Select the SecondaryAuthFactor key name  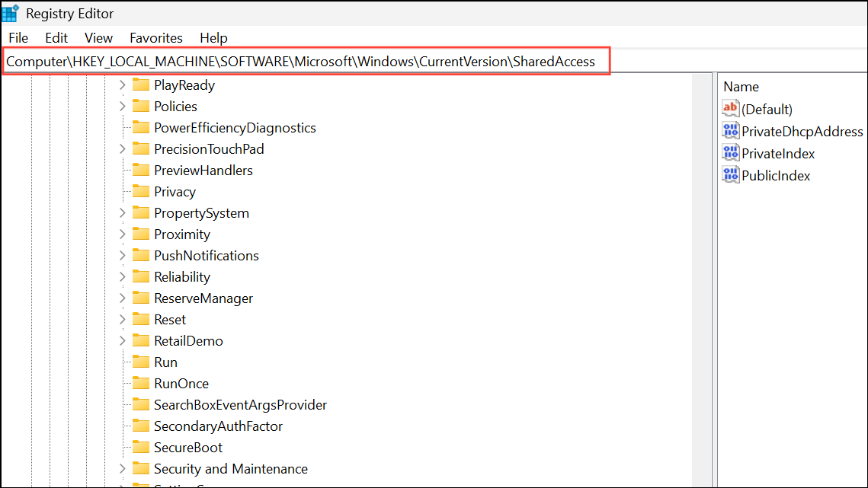tap(218, 426)
